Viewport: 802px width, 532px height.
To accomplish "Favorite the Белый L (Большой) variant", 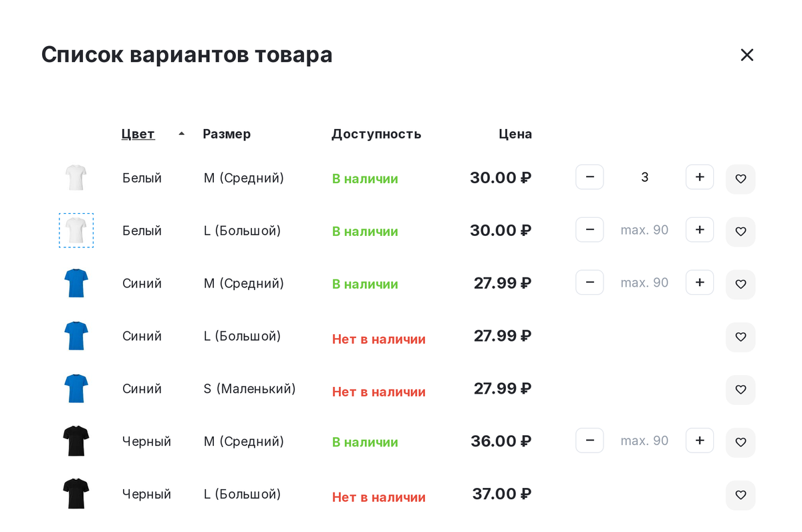I will [741, 231].
